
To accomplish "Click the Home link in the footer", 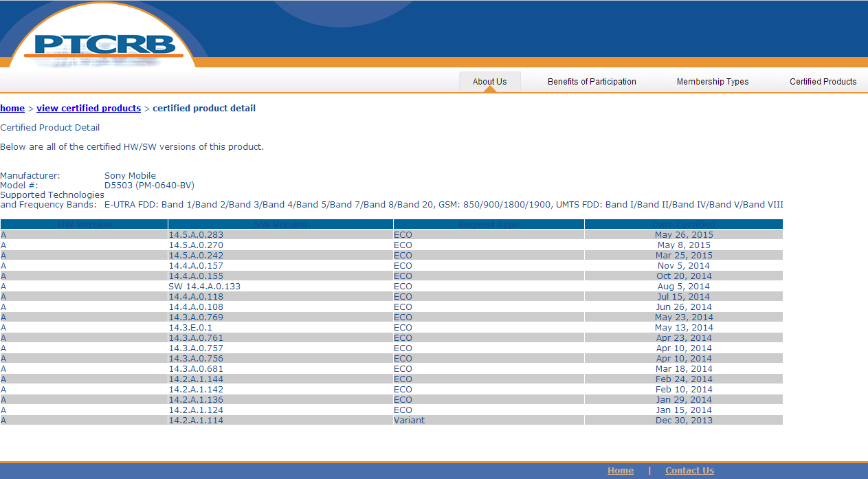I will [x=621, y=471].
